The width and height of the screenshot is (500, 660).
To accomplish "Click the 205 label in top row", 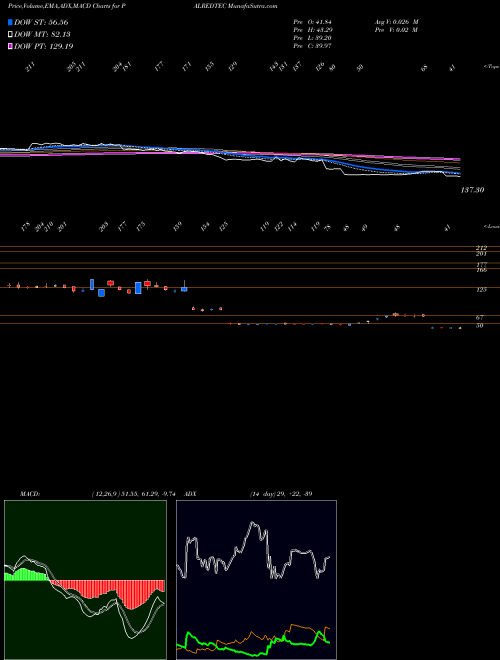I will pos(72,66).
